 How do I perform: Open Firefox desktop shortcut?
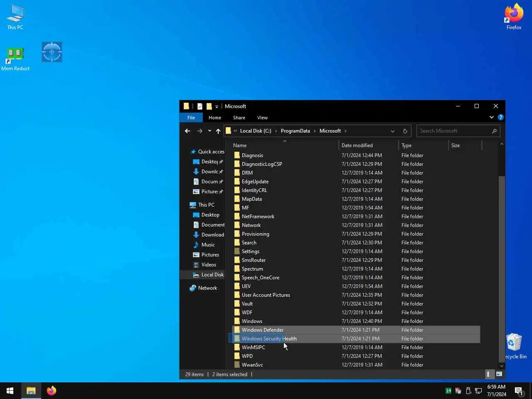(x=514, y=17)
